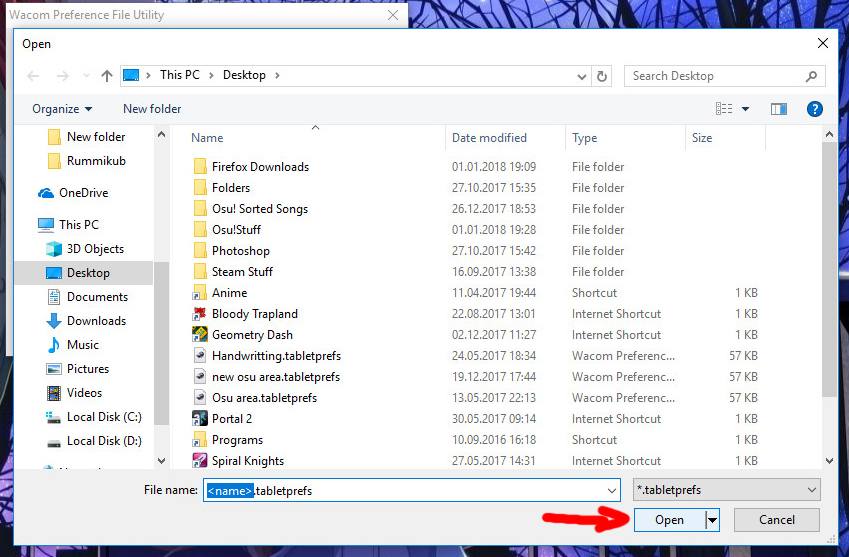Select the Programs shortcut icon
Screen dimensions: 849x557
pyautogui.click(x=200, y=440)
